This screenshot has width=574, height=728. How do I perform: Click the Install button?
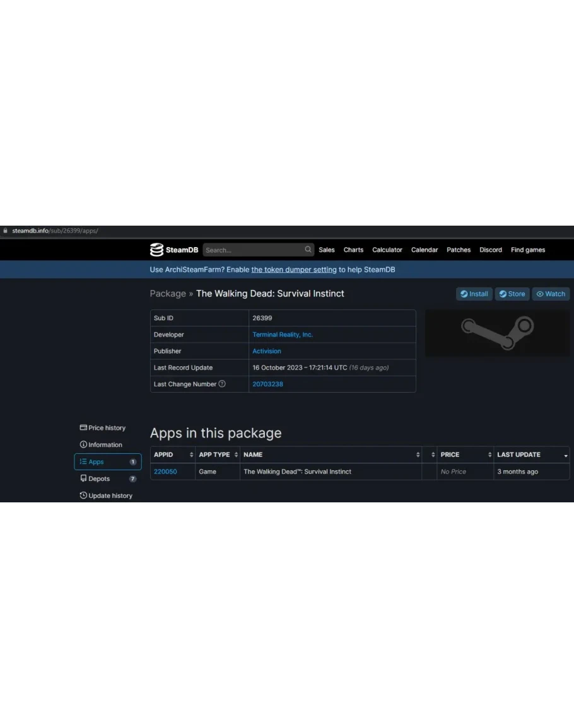(x=474, y=294)
